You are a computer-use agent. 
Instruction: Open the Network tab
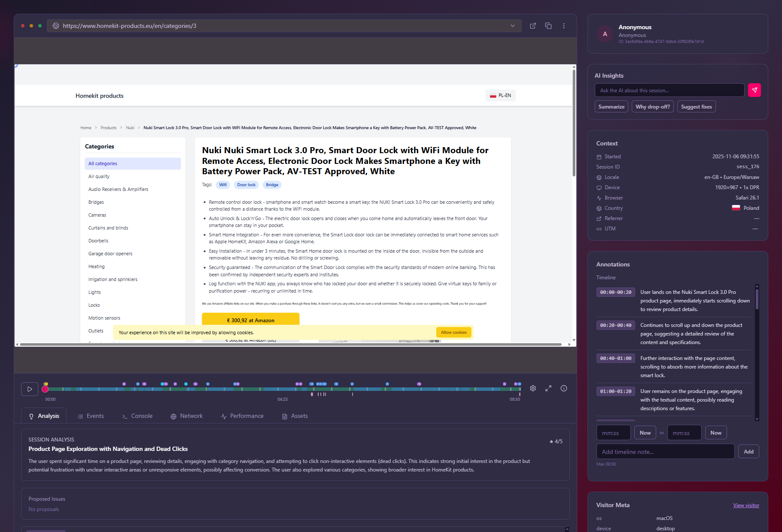tap(186, 416)
